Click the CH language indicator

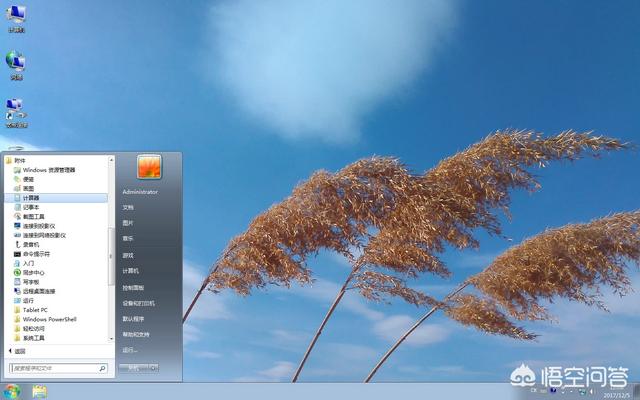pos(533,391)
